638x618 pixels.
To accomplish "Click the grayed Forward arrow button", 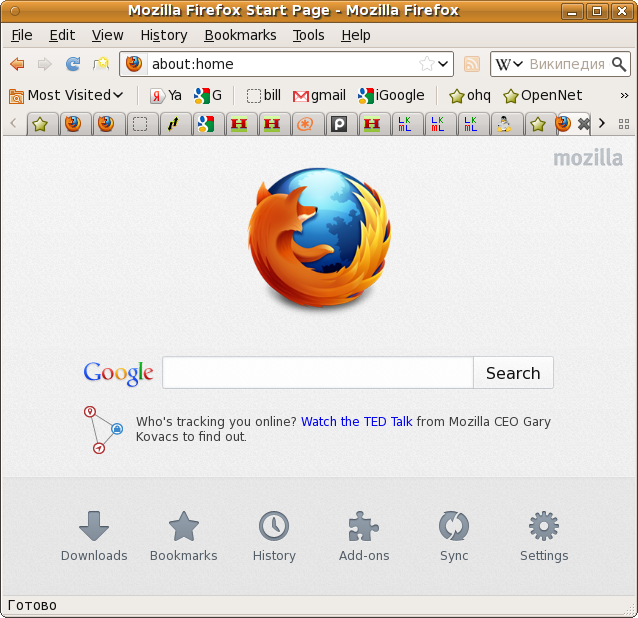I will click(x=44, y=64).
